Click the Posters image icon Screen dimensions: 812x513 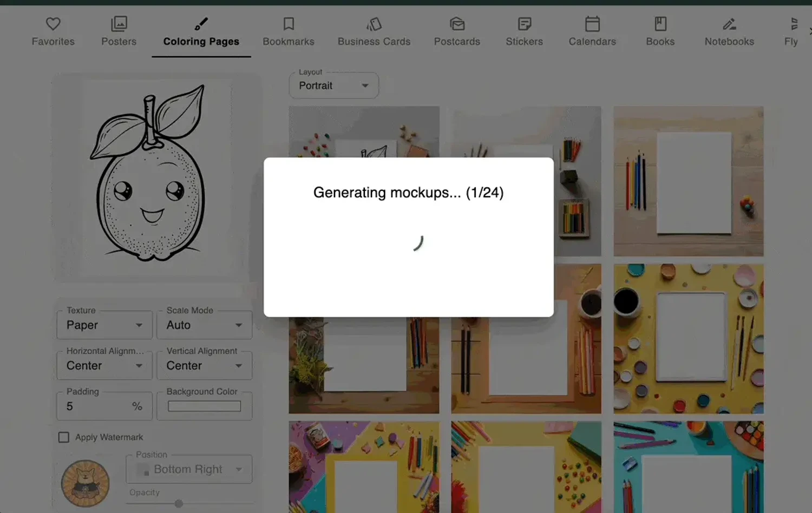119,24
